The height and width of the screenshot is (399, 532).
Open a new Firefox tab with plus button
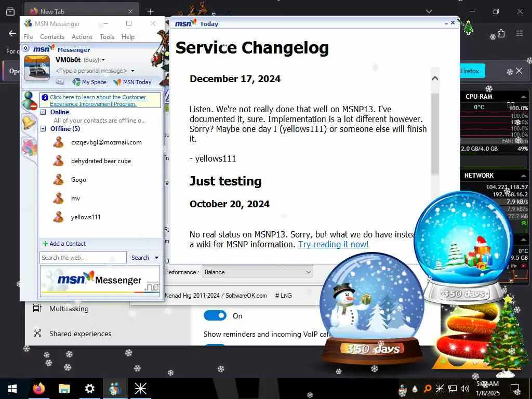150,12
